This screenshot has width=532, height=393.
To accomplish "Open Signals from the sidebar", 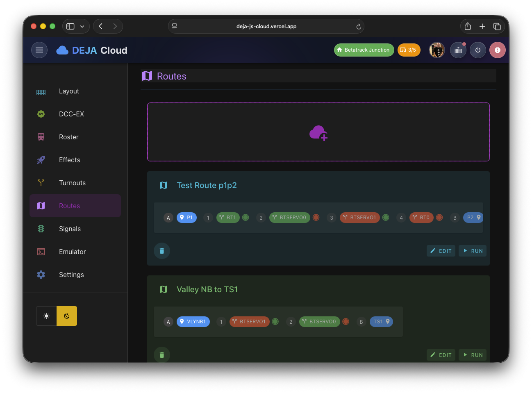I will click(70, 229).
